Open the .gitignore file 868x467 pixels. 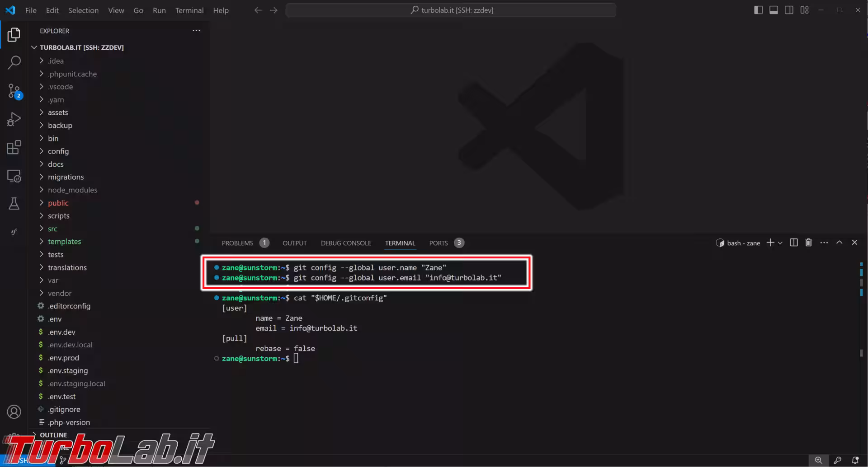pyautogui.click(x=64, y=410)
